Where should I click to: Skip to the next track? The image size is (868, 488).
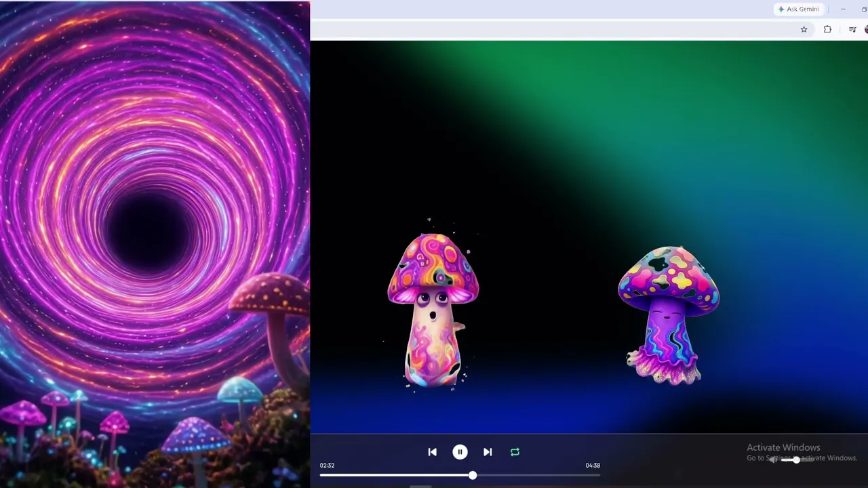[x=488, y=452]
